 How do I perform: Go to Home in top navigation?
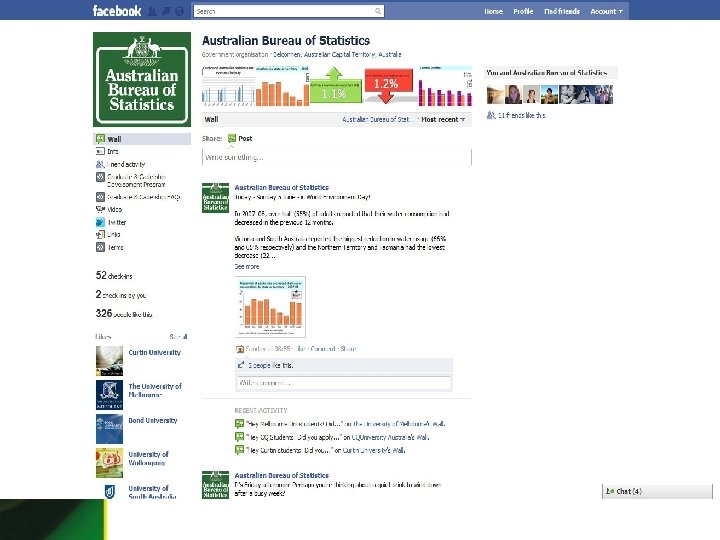[x=493, y=11]
